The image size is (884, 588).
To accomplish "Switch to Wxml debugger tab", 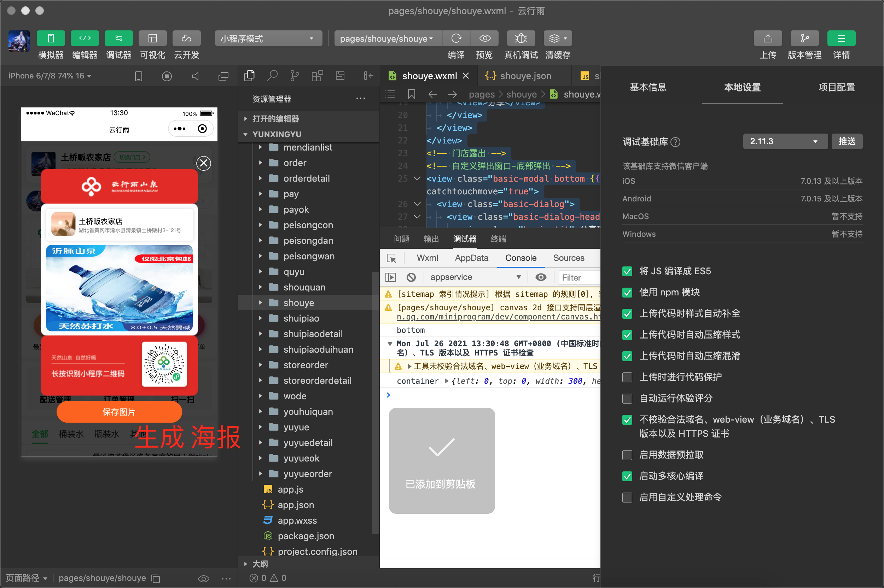I will point(428,258).
